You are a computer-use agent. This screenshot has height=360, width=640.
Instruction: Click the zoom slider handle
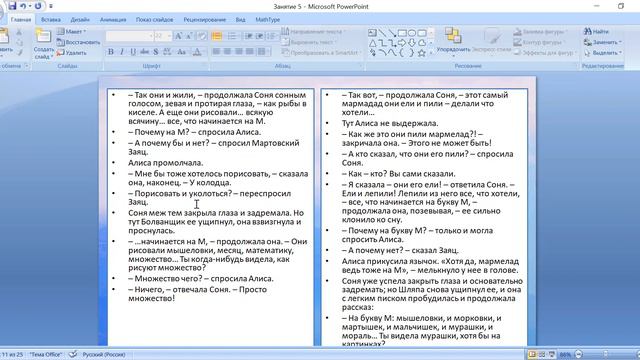click(606, 354)
